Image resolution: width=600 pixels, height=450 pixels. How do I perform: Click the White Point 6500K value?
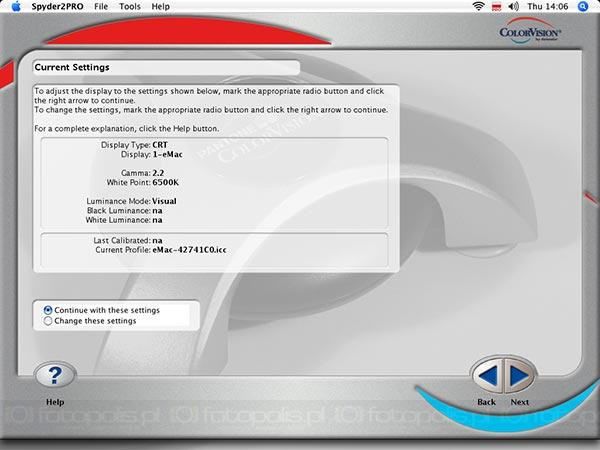click(x=165, y=183)
